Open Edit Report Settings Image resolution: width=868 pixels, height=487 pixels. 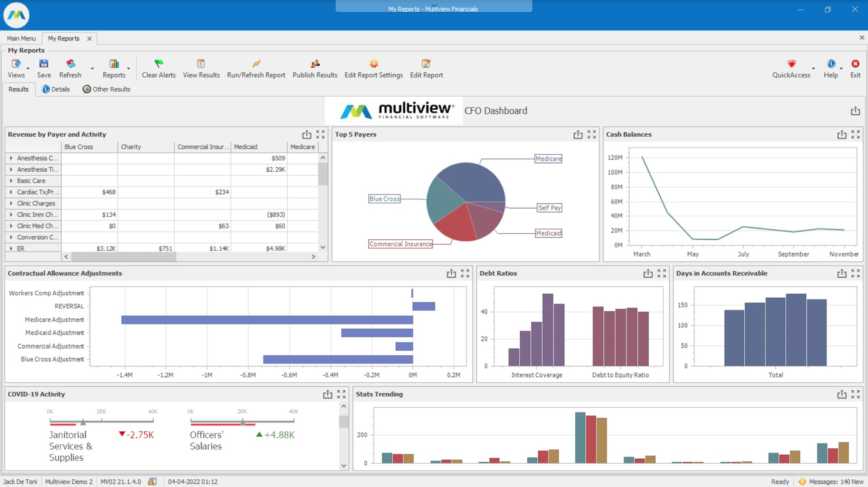pos(374,63)
